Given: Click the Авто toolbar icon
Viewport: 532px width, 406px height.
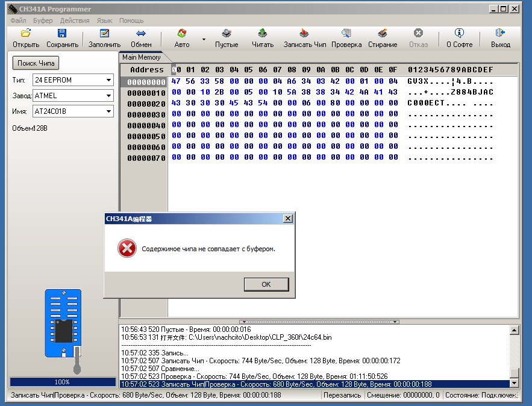Looking at the screenshot, I should pyautogui.click(x=181, y=34).
